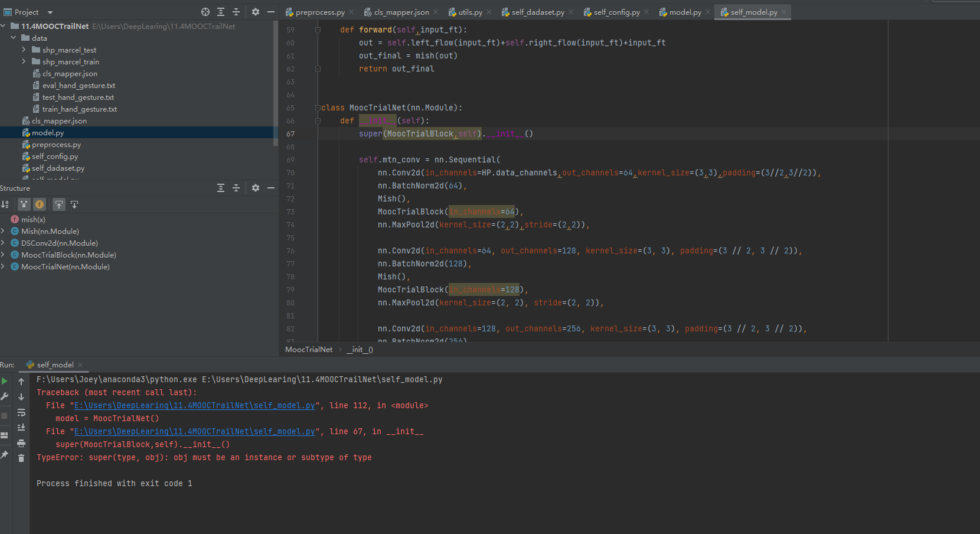Switch to the utils.py editor tab

pos(470,12)
